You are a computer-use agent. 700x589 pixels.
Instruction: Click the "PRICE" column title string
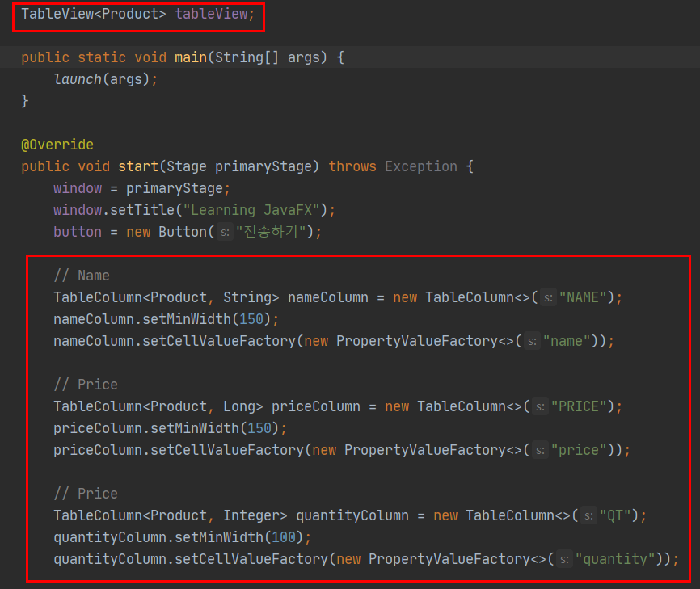tap(579, 406)
